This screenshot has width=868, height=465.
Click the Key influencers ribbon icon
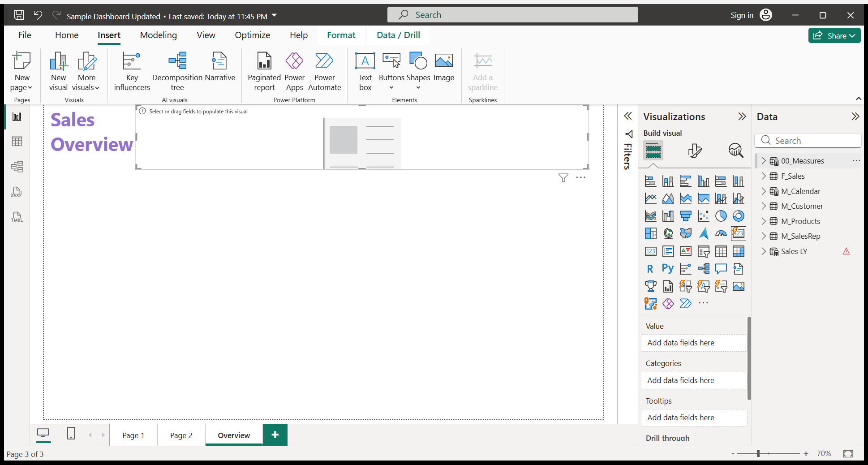pyautogui.click(x=132, y=71)
